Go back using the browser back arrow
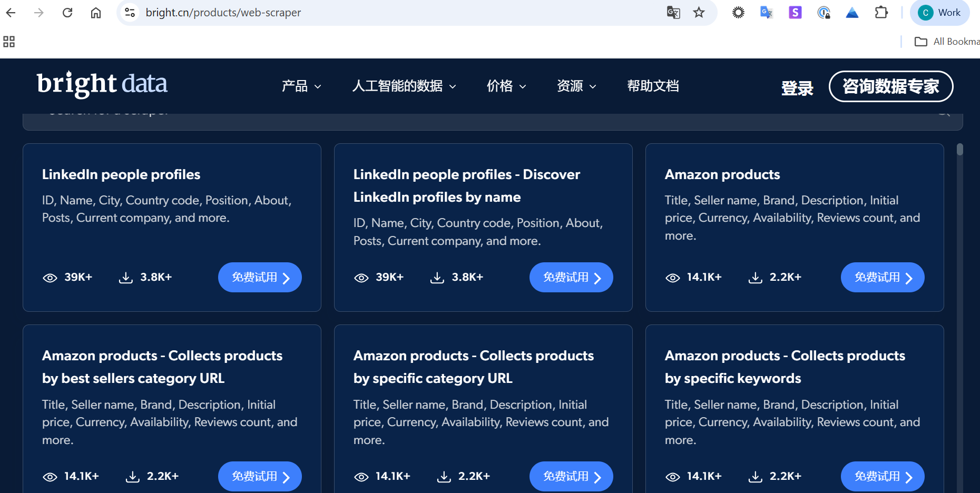 pyautogui.click(x=11, y=13)
